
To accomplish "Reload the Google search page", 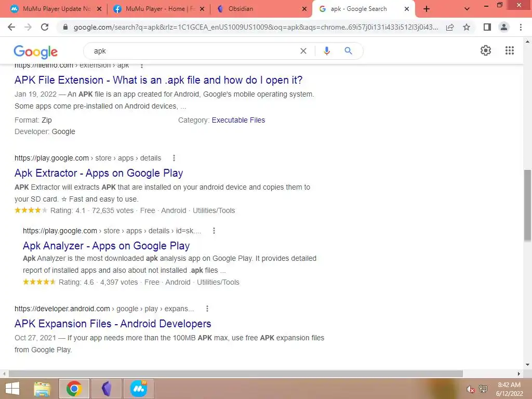I will point(45,27).
